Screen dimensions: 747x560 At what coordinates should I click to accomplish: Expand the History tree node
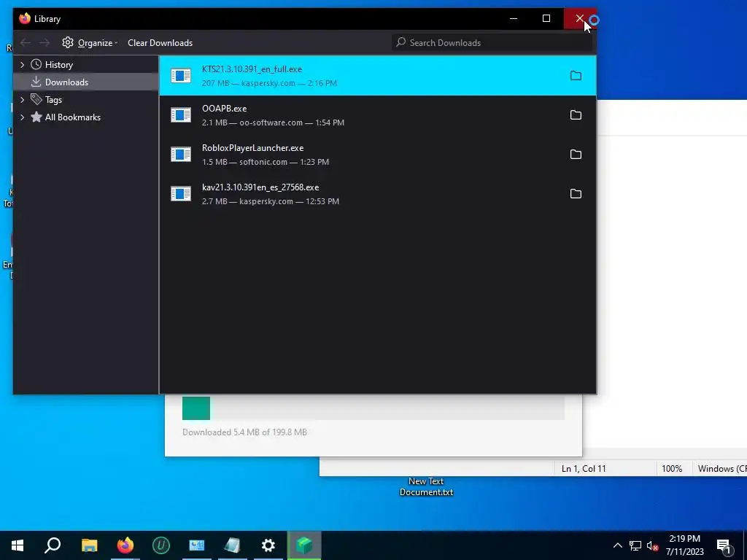(22, 64)
